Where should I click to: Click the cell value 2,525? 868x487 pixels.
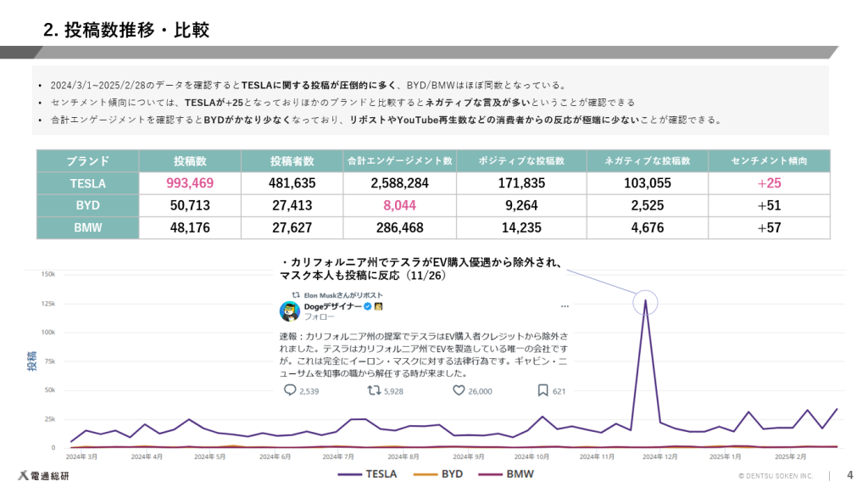tap(647, 205)
